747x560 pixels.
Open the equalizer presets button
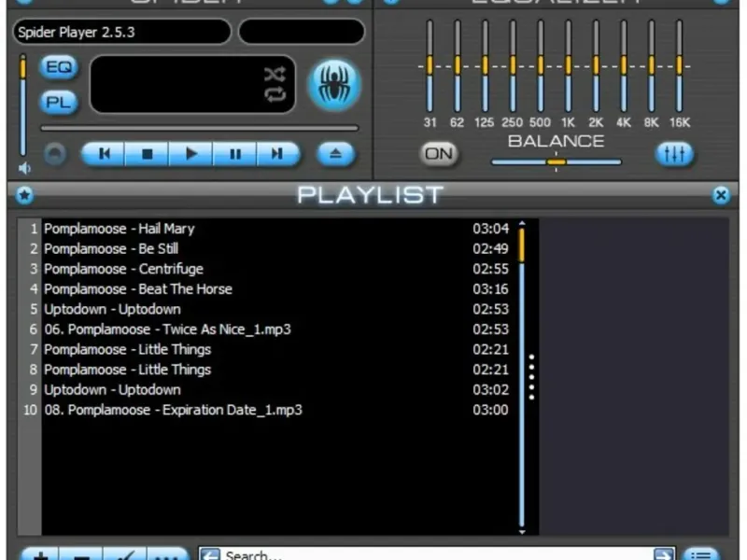point(674,154)
